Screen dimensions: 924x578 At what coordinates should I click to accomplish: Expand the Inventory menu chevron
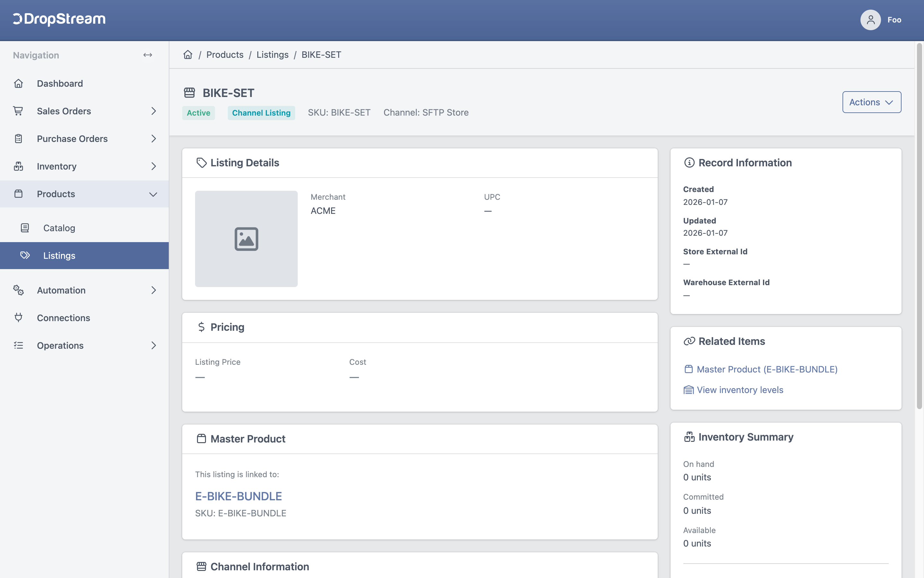(x=153, y=166)
